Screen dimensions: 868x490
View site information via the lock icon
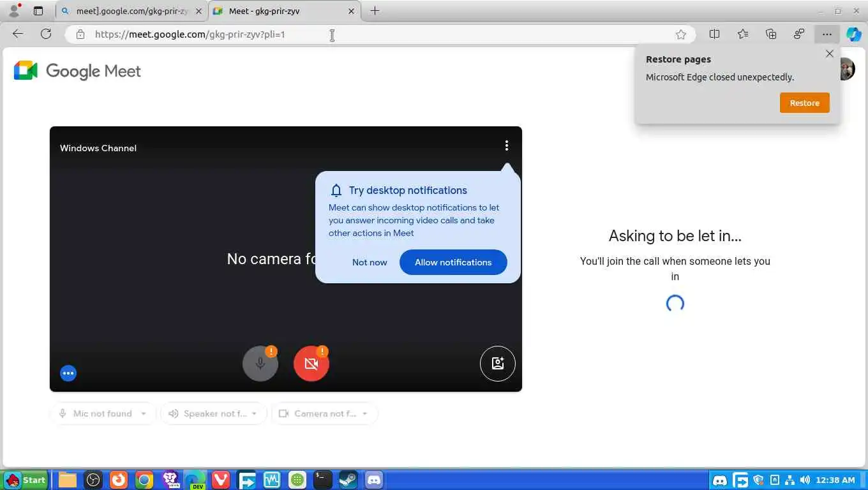[80, 34]
